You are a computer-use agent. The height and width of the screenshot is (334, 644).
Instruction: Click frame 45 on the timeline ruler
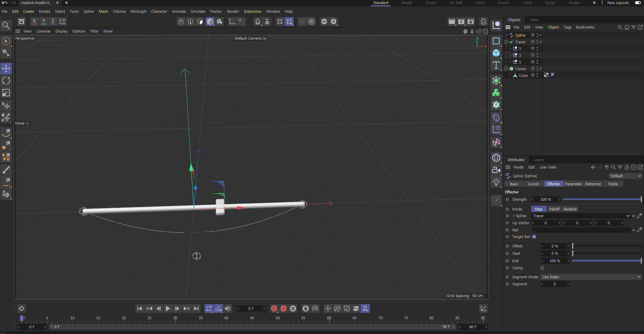pos(252,318)
